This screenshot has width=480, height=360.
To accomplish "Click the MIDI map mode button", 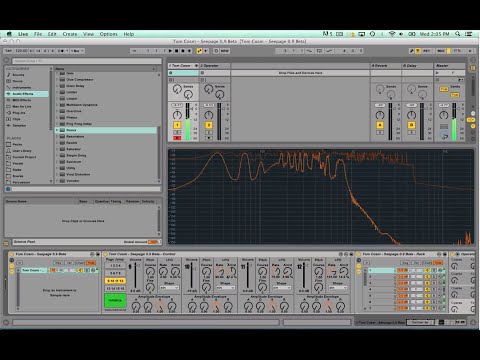I will pyautogui.click(x=441, y=51).
